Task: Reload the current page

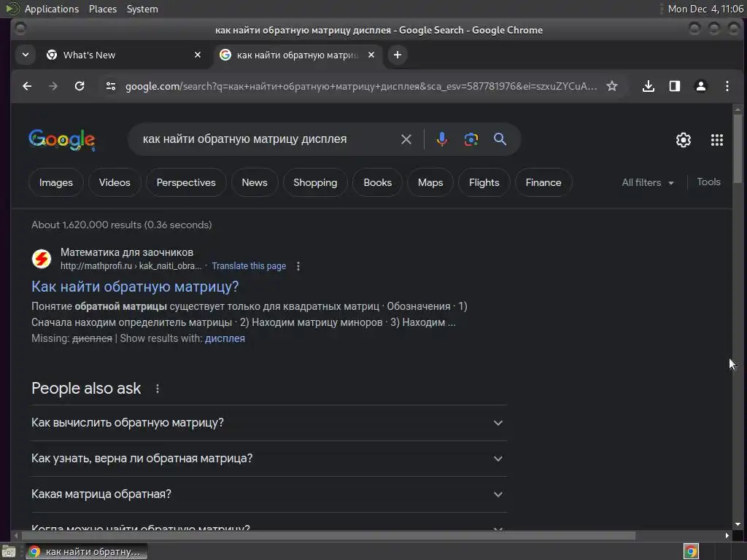Action: click(80, 86)
